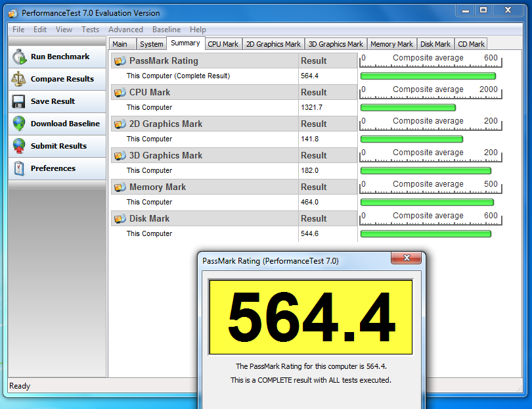Viewport: 532px width, 409px height.
Task: Click the Memory Mark section header text
Action: tap(158, 187)
